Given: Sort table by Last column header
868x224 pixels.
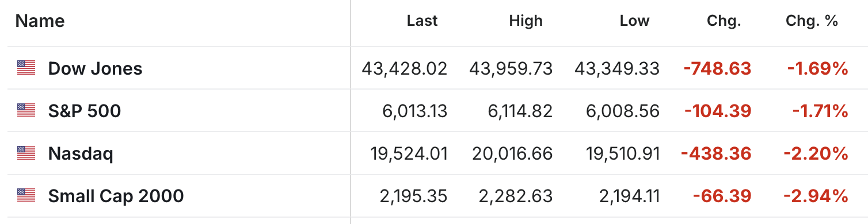Looking at the screenshot, I should 422,21.
